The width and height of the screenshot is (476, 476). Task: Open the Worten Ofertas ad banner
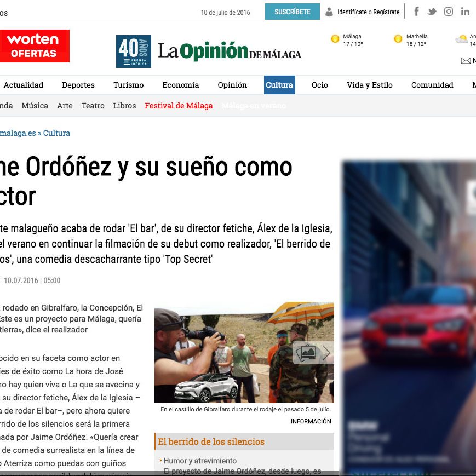34,46
